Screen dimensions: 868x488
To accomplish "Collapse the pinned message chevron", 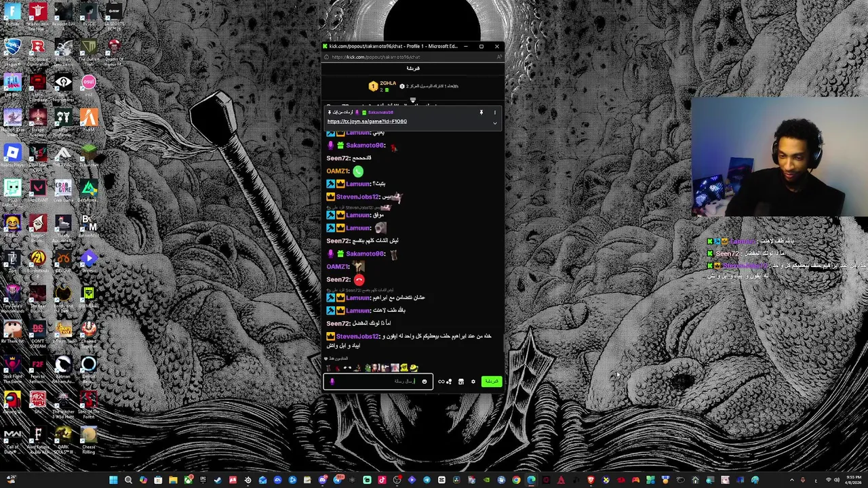I will [495, 123].
